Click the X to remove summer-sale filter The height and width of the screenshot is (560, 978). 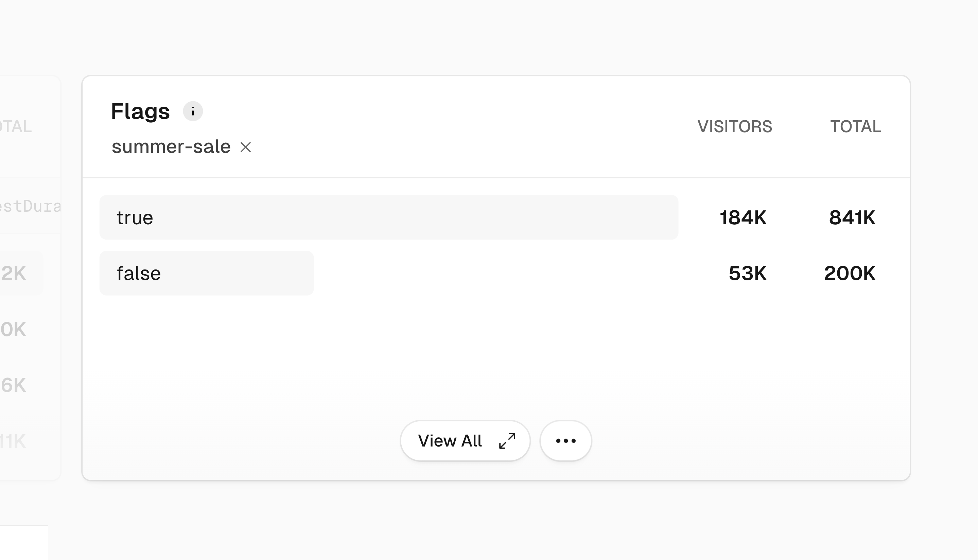[x=246, y=146]
